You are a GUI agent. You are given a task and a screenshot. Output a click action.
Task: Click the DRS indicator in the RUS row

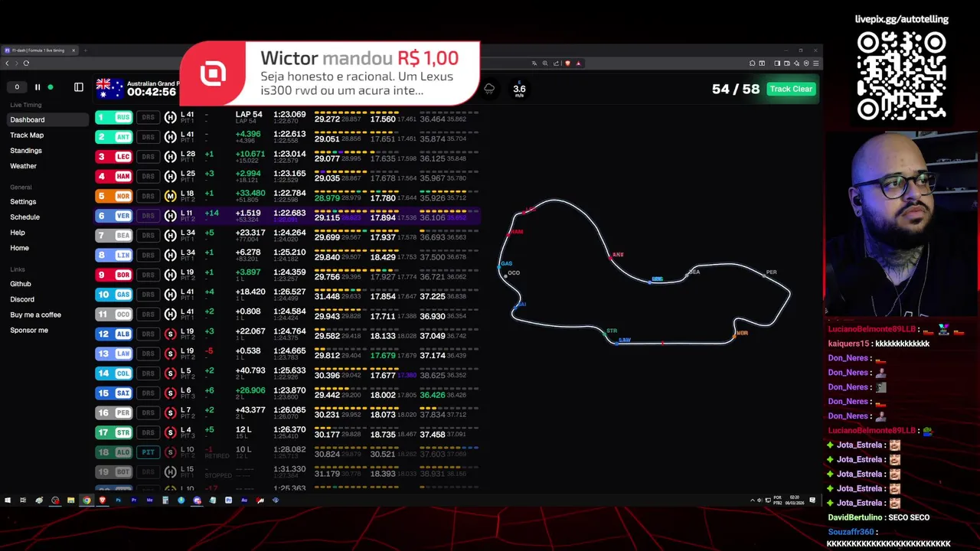pos(149,117)
